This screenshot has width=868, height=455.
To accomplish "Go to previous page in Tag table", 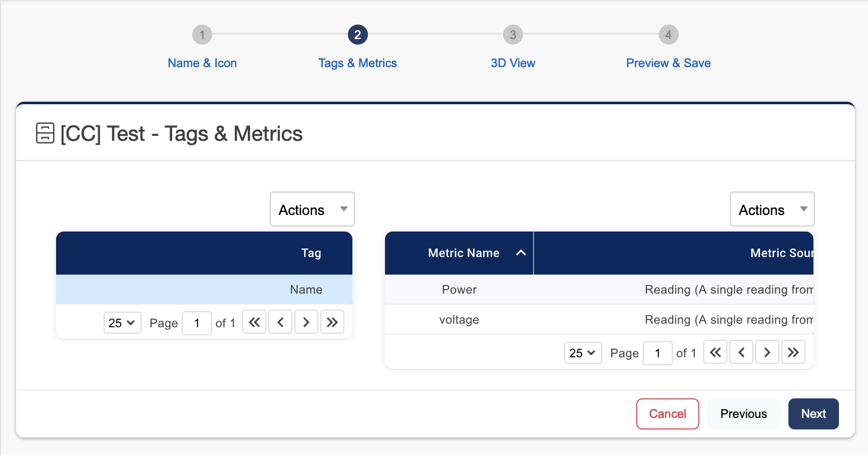I will [280, 322].
